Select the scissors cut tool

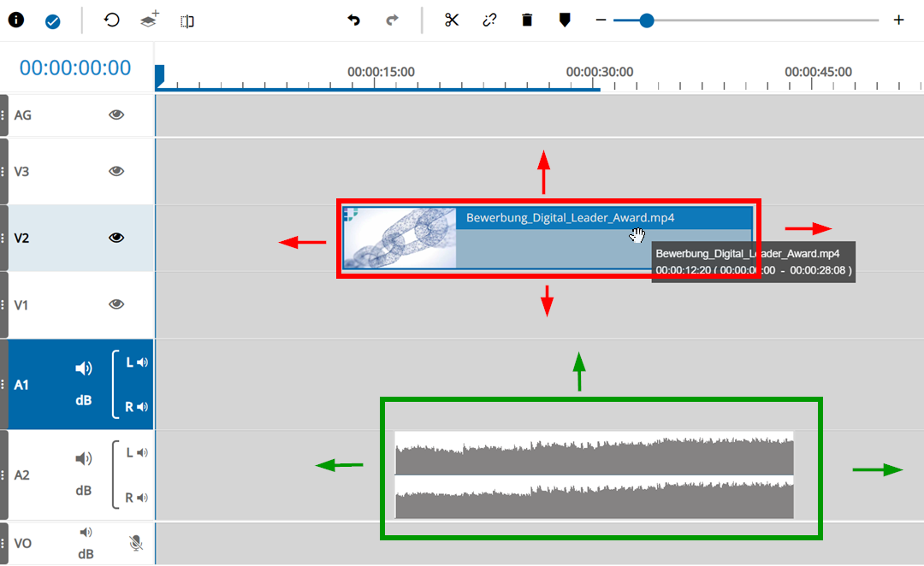click(x=452, y=20)
